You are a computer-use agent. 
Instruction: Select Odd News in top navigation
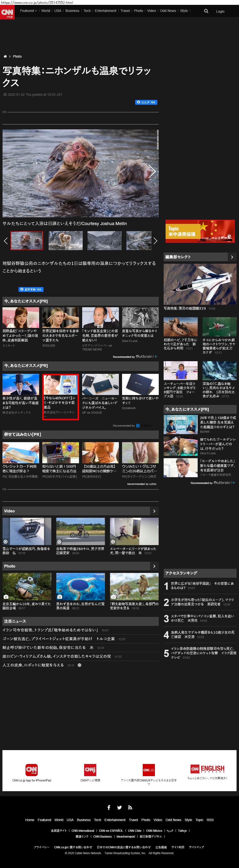click(x=168, y=11)
